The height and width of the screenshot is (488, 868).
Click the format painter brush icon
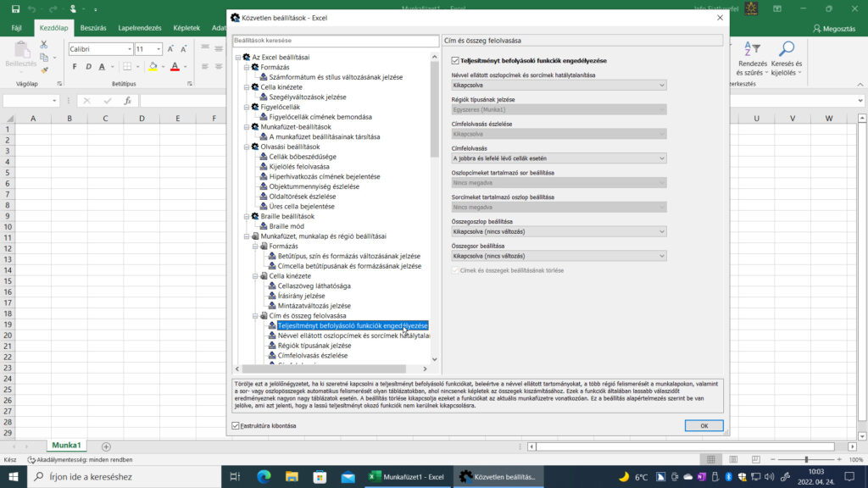pyautogui.click(x=44, y=70)
